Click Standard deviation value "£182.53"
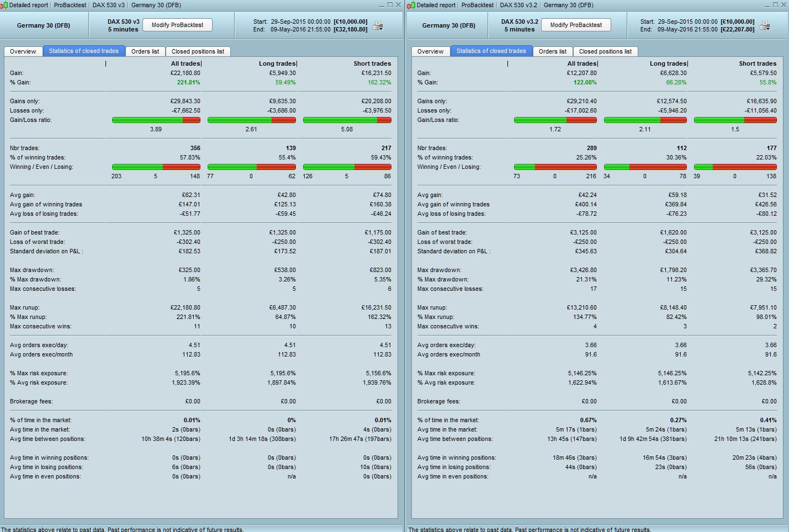 tap(189, 251)
